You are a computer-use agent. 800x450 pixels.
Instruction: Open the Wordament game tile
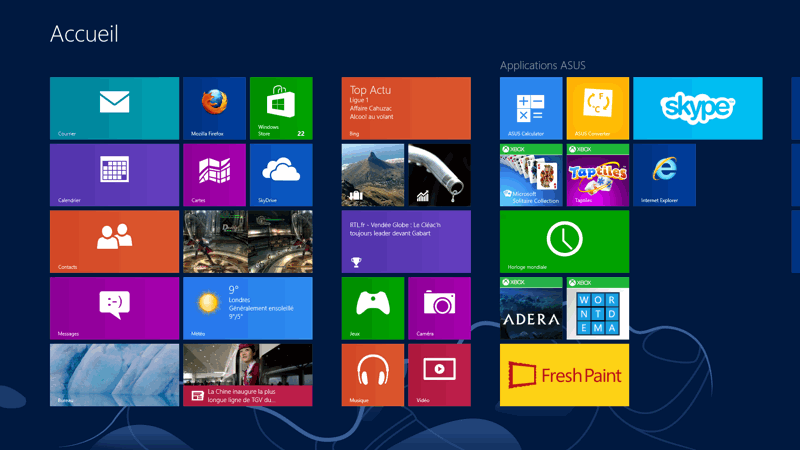tap(598, 308)
